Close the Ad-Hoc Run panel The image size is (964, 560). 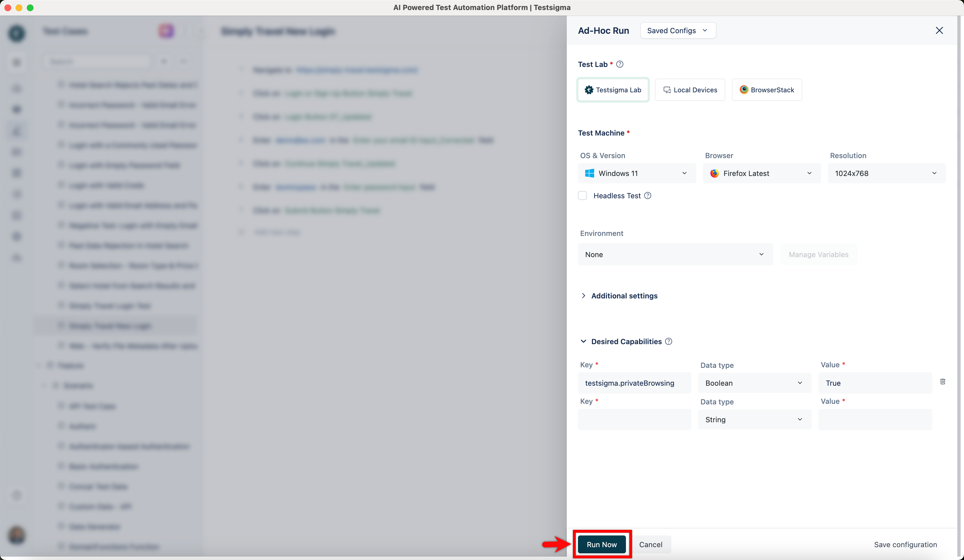(x=939, y=31)
